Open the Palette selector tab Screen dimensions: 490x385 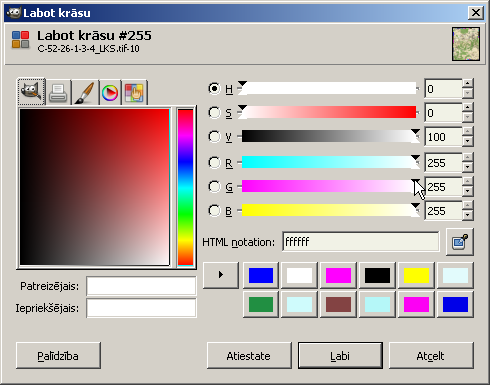coord(134,92)
